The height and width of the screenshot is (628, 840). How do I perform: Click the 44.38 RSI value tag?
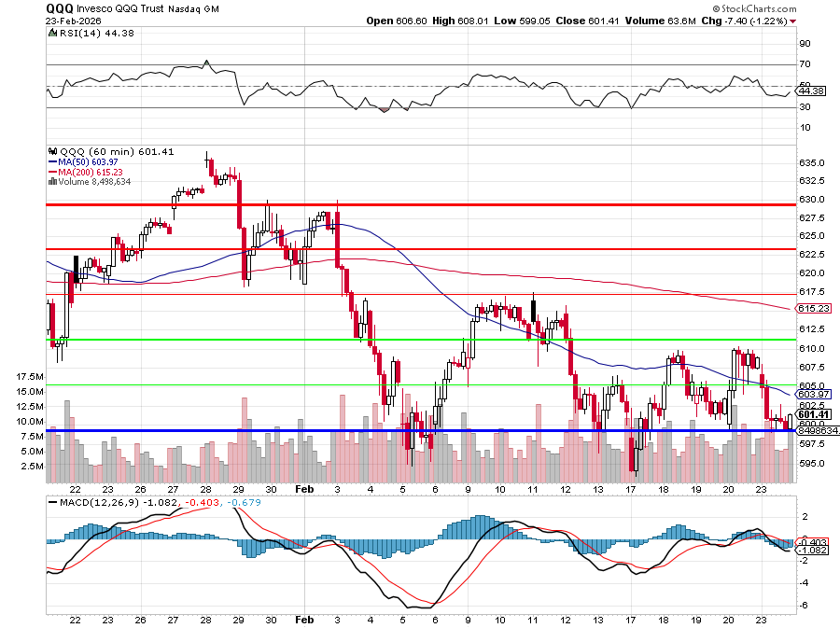click(811, 91)
